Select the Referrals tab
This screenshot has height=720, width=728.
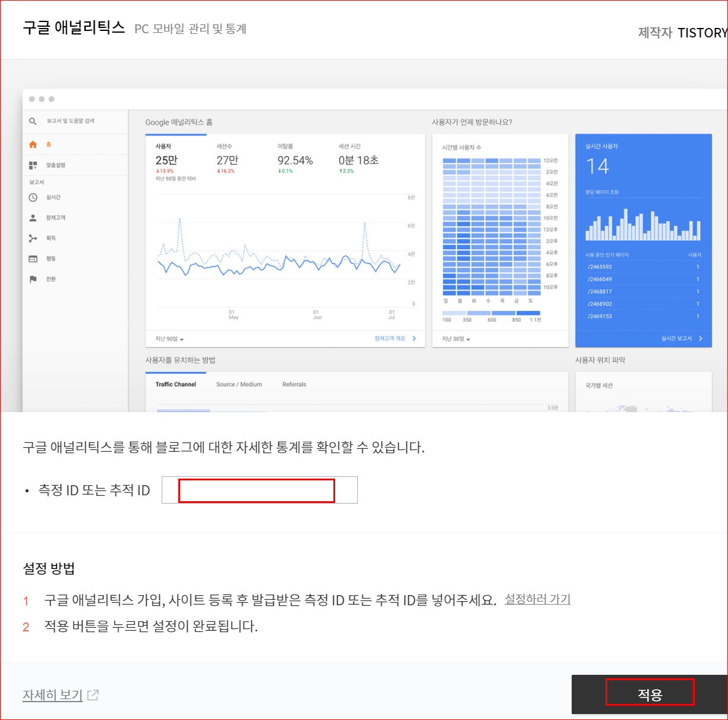pos(294,384)
